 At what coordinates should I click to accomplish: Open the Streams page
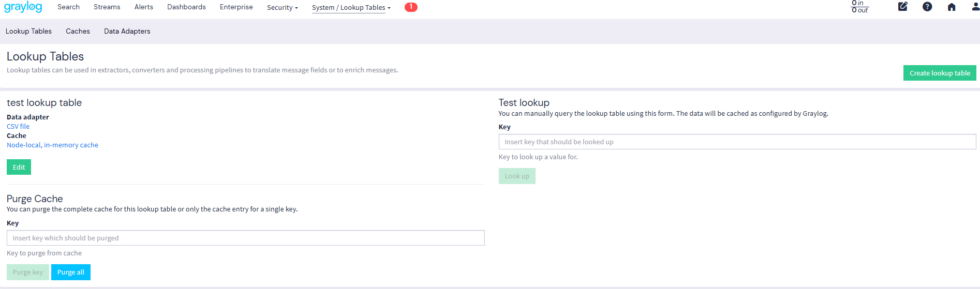(107, 7)
